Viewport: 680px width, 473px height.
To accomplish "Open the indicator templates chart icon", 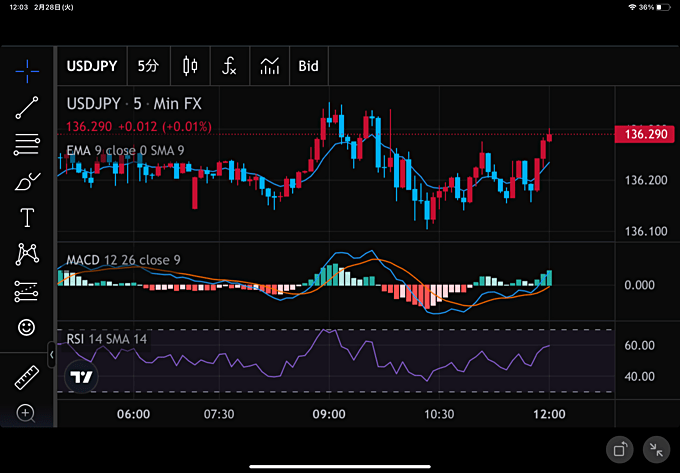I will click(269, 66).
